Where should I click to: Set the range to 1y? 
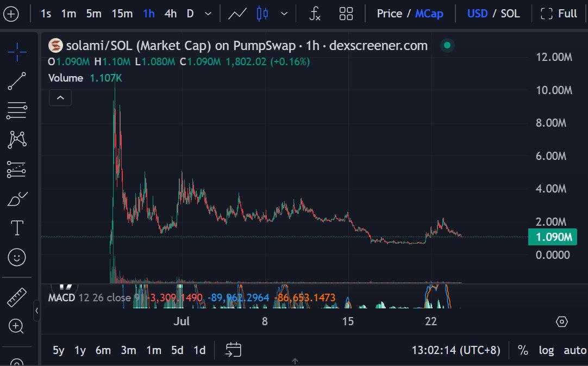[80, 350]
